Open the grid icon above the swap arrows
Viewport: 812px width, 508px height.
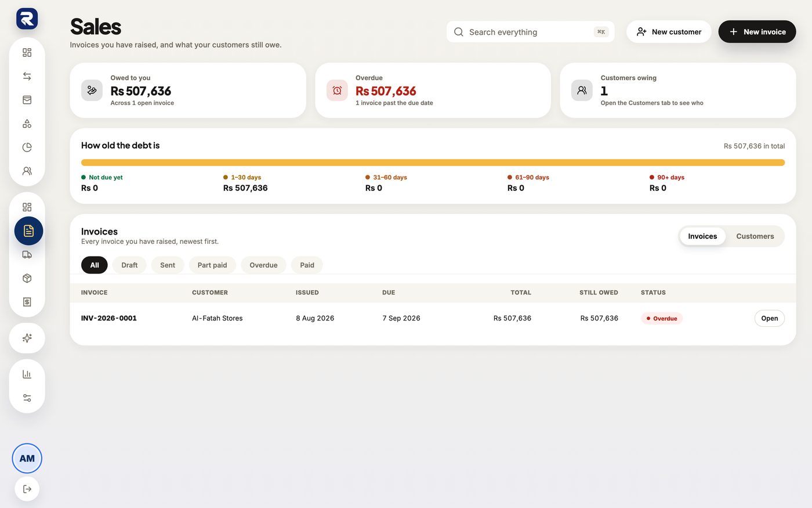[x=27, y=52]
